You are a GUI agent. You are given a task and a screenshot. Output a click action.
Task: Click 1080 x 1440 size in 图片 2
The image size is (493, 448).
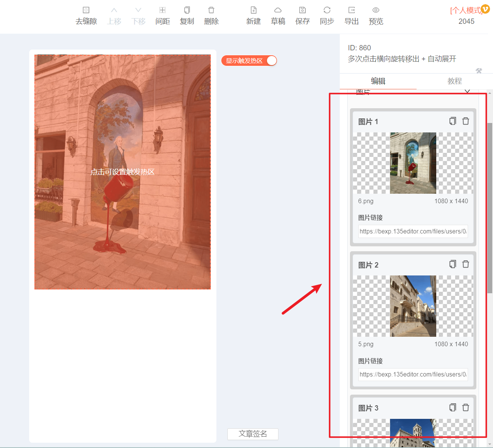pyautogui.click(x=451, y=344)
